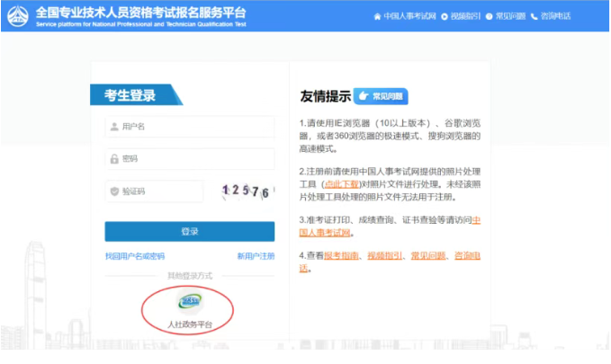This screenshot has height=364, width=611.
Task: Click the house icon beside 中国人事考试网
Action: pos(377,16)
